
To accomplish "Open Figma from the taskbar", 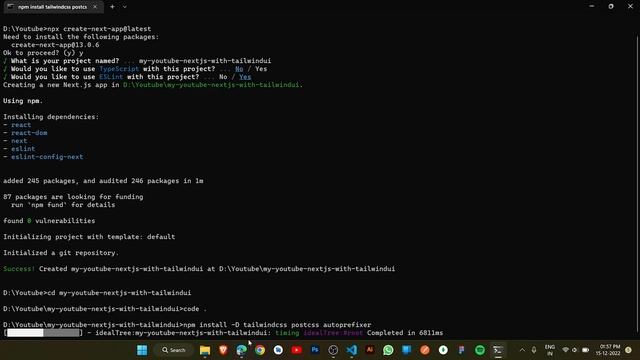I will point(462,350).
